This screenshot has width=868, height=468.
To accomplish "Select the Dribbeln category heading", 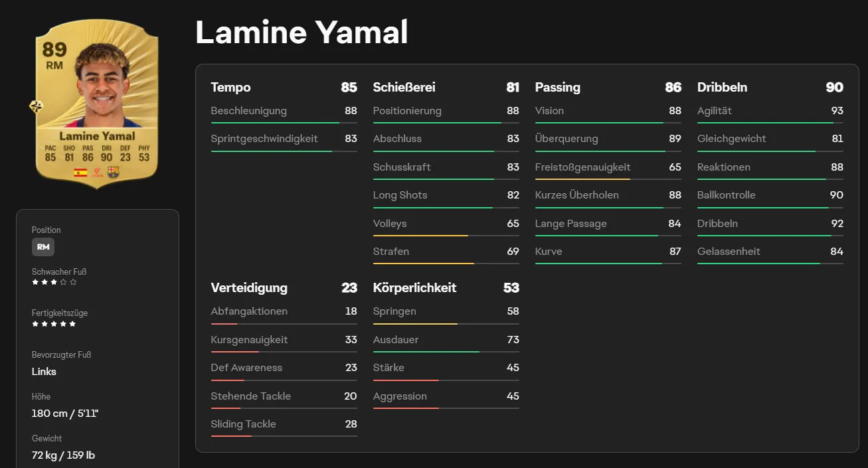I will [x=722, y=87].
